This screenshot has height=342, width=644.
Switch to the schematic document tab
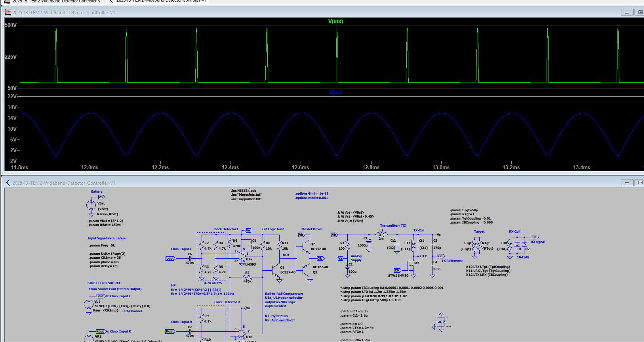[158, 1]
